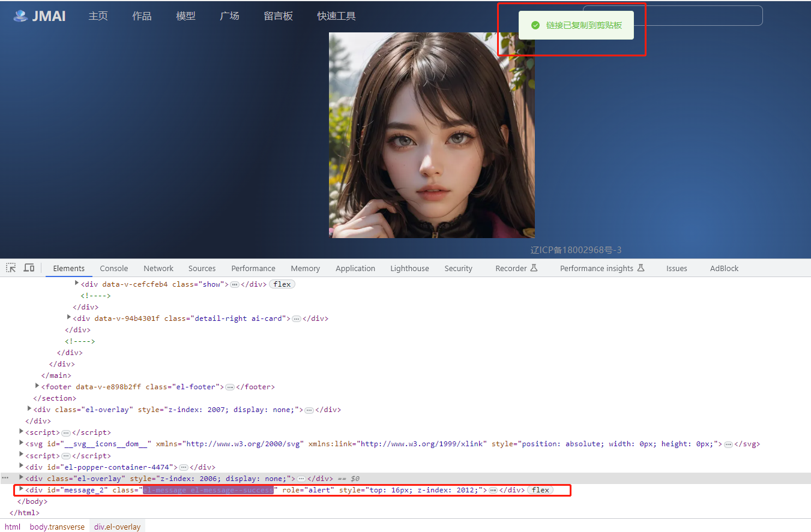Expand the el-popper-container-4474 div
The width and height of the screenshot is (811, 532).
tap(20, 467)
